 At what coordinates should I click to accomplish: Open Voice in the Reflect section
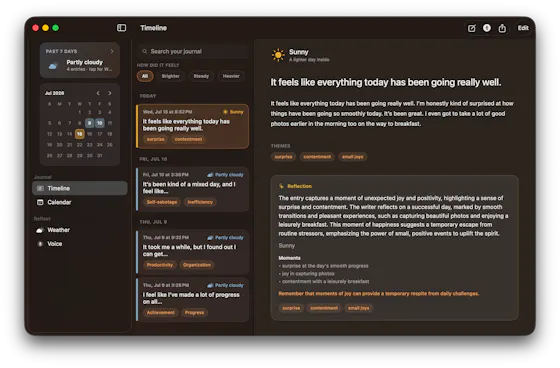[x=80, y=244]
